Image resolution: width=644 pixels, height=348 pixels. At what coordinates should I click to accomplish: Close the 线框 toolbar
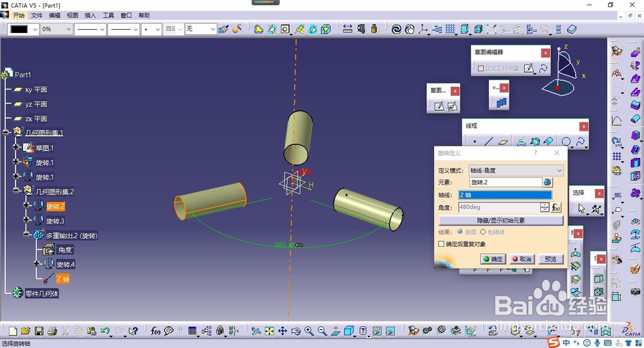pos(583,126)
